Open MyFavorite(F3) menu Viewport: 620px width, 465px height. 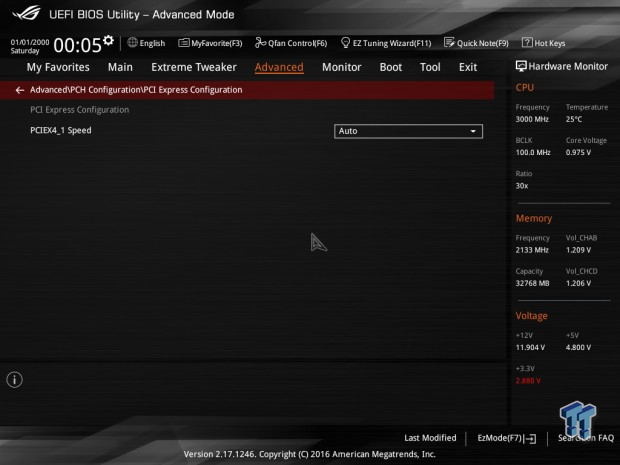coord(210,43)
